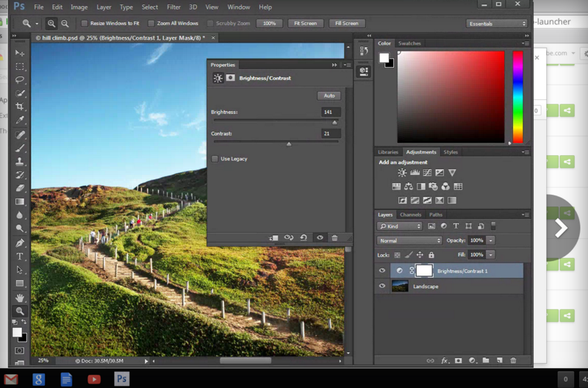The image size is (588, 388).
Task: Check Resize Windows to Fit
Action: [x=85, y=24]
